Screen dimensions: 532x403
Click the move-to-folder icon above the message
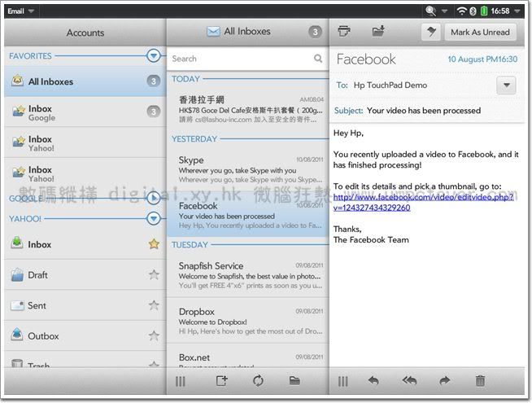(x=377, y=32)
